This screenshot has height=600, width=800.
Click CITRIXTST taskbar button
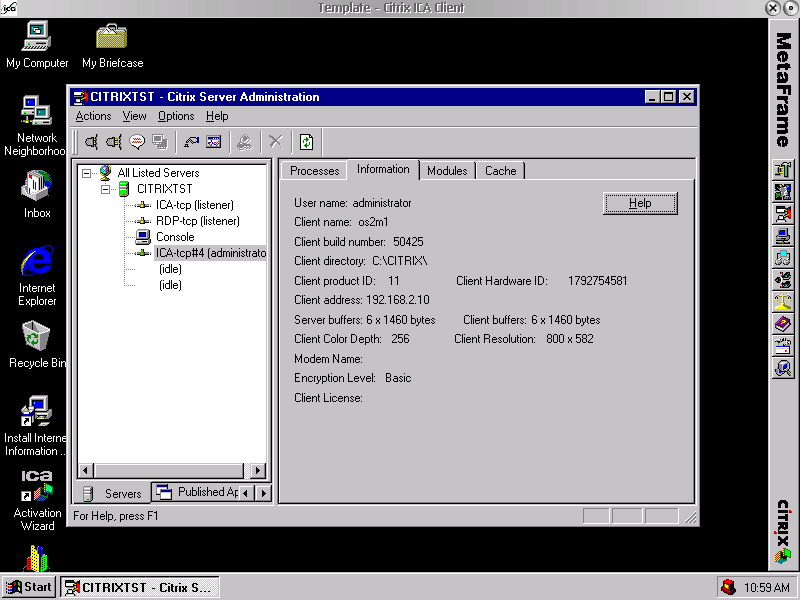(140, 587)
